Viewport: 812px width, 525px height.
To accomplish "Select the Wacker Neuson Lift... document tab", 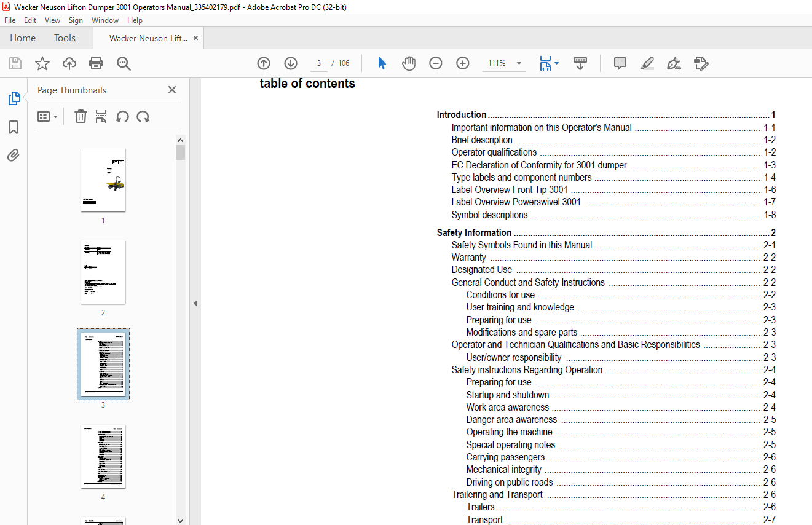I will (x=148, y=38).
